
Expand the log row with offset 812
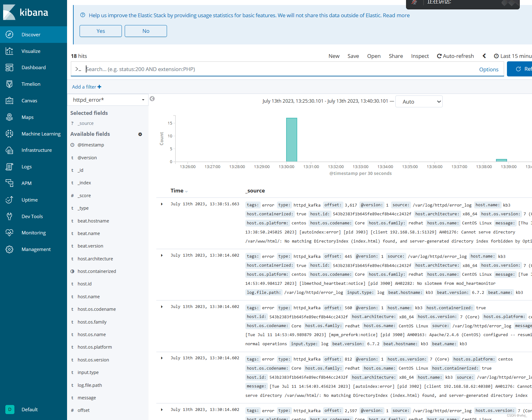pyautogui.click(x=162, y=358)
